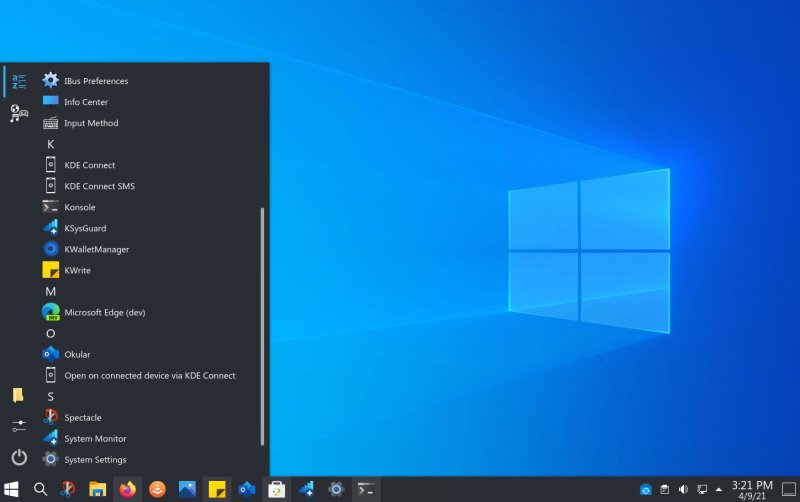Open the store shopping bag icon in taskbar
Screen dimensions: 800x502
[276, 489]
